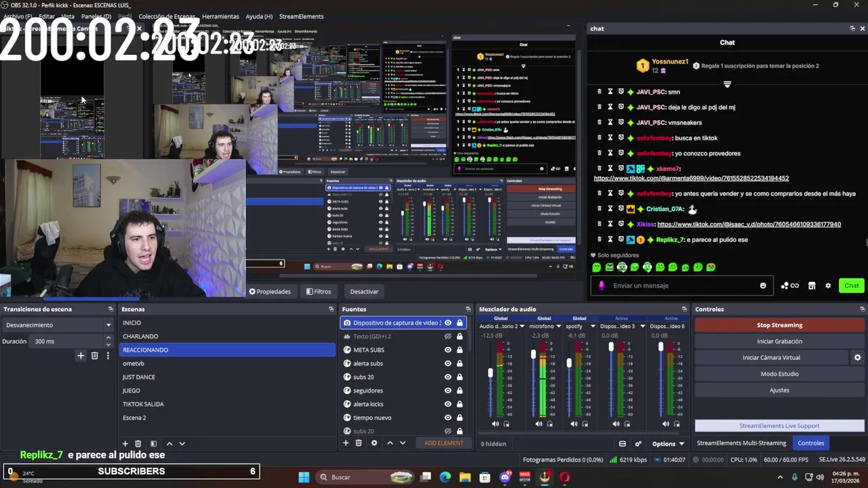This screenshot has height=488, width=868.
Task: Open the emoji picker in chat message box
Action: pos(763,285)
